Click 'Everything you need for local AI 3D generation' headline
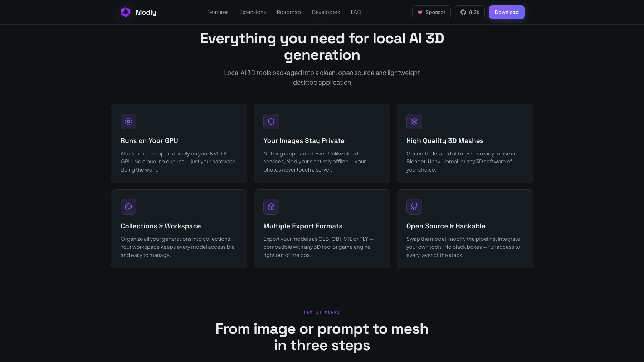This screenshot has height=362, width=644. pos(322,46)
